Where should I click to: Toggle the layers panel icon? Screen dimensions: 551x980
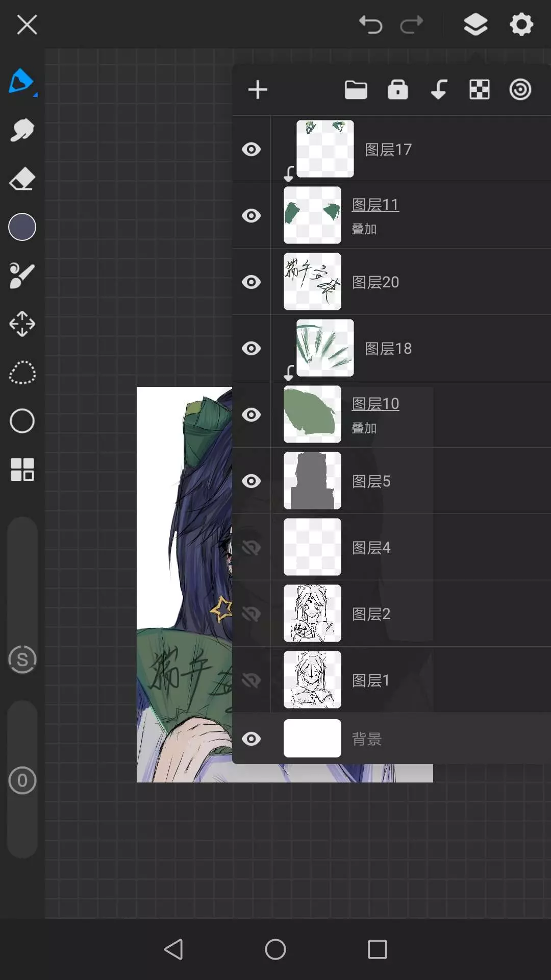tap(475, 24)
